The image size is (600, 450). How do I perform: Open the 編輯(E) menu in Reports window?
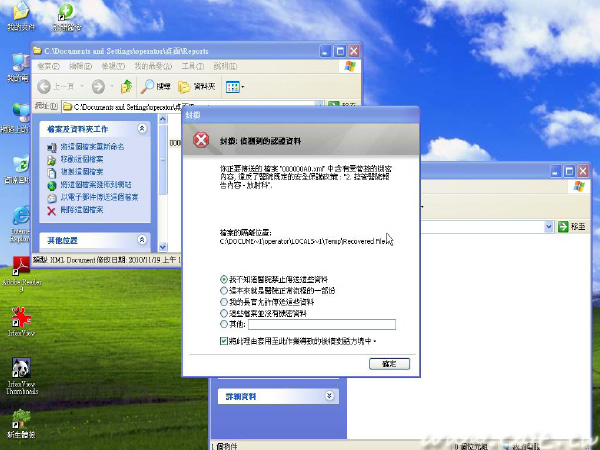pyautogui.click(x=80, y=66)
